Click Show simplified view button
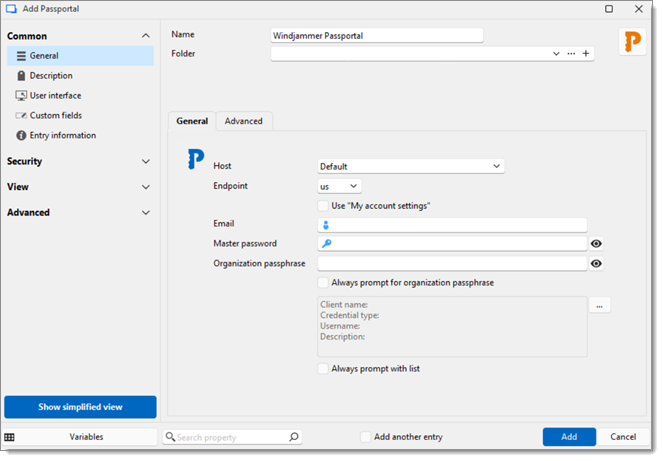The image size is (663, 461). tap(80, 407)
